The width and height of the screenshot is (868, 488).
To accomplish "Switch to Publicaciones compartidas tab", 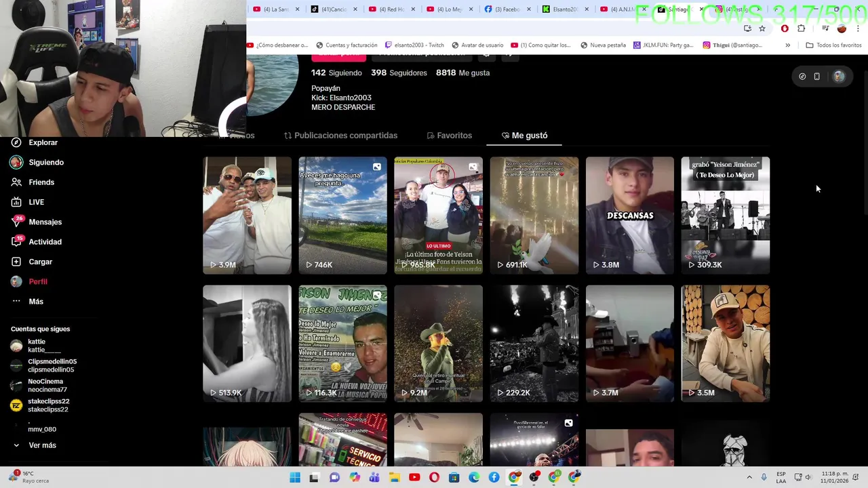I will coord(340,136).
